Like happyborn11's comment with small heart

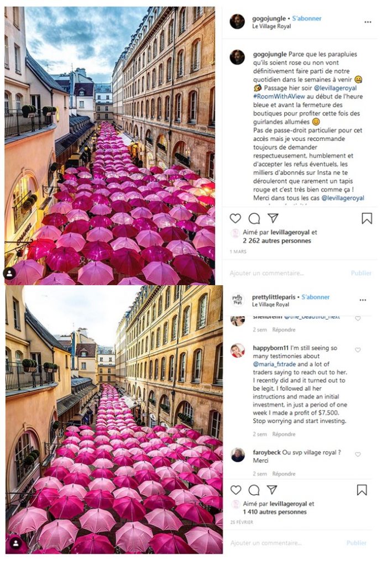tap(358, 350)
